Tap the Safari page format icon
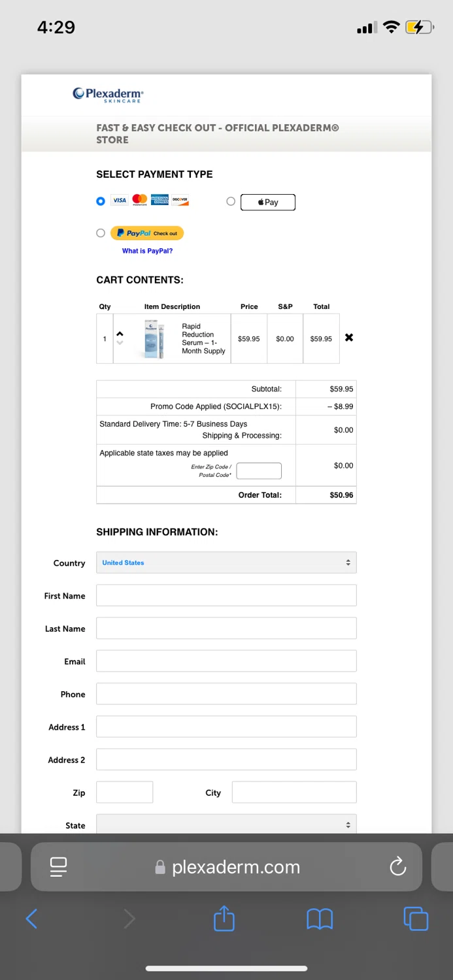 (59, 867)
